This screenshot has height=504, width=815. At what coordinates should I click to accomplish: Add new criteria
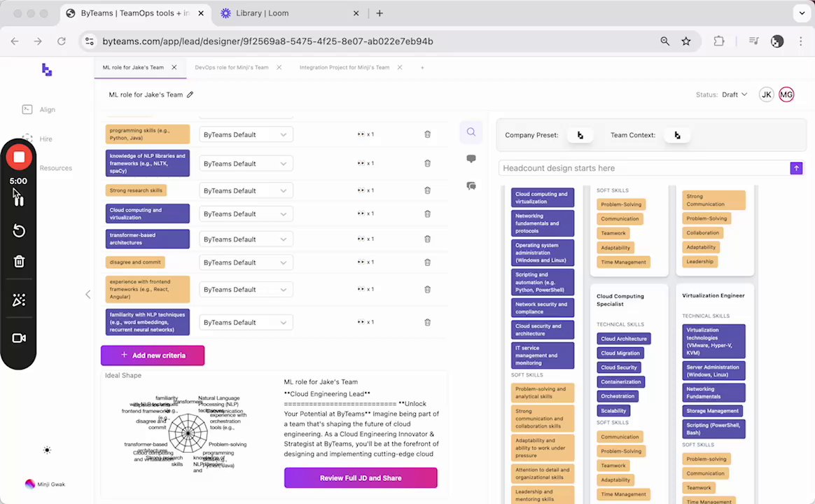(153, 356)
